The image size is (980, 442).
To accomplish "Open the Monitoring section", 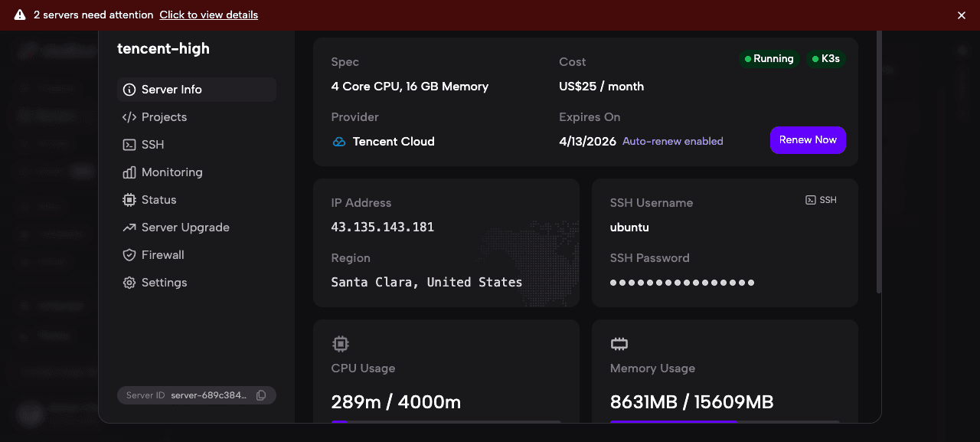I will (171, 172).
